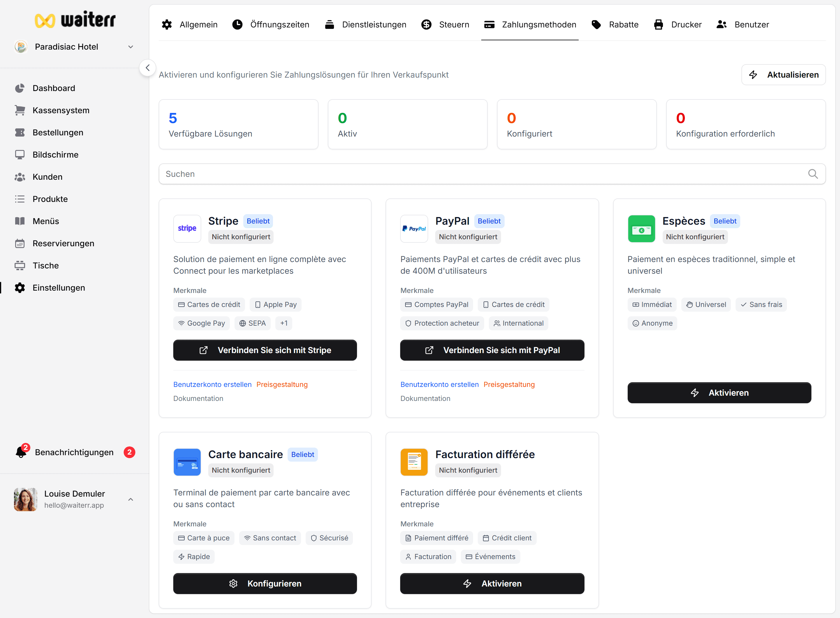This screenshot has height=618, width=840.
Task: Click the Tische table icon
Action: click(x=20, y=266)
